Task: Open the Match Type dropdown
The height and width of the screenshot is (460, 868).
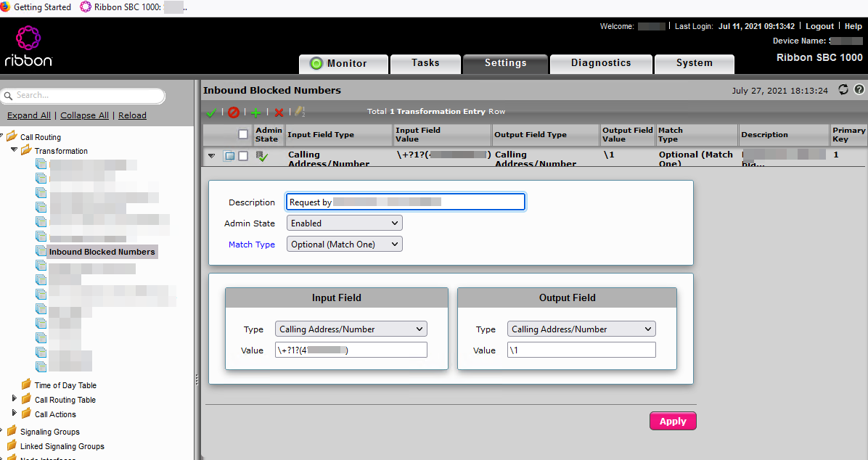Action: (x=345, y=245)
